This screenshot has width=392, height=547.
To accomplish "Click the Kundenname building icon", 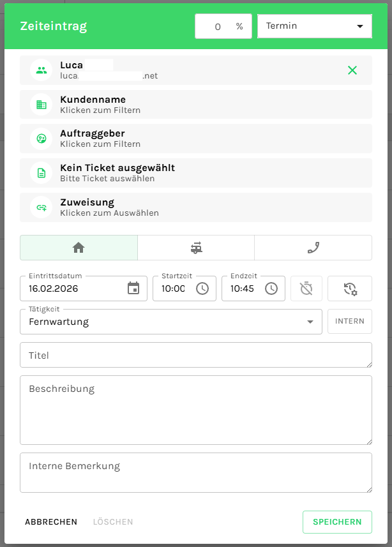I will click(x=41, y=105).
